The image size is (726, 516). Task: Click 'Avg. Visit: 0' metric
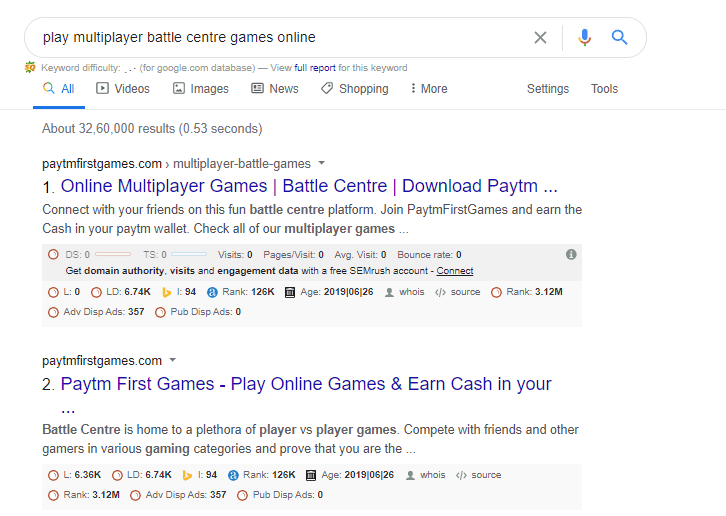pyautogui.click(x=360, y=255)
